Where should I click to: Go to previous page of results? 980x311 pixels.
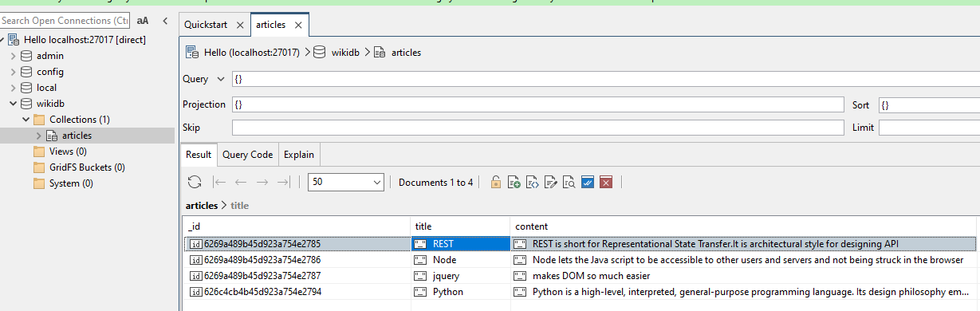click(241, 183)
